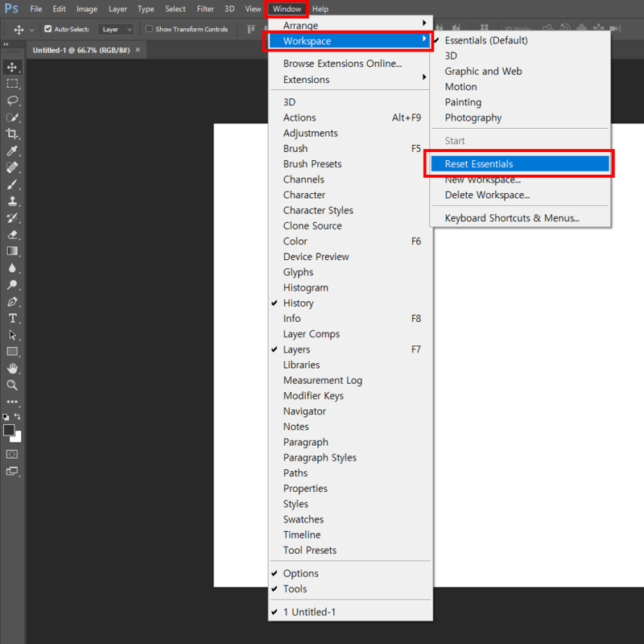The width and height of the screenshot is (644, 644).
Task: Close the Untitled-1 document tab
Action: point(138,50)
